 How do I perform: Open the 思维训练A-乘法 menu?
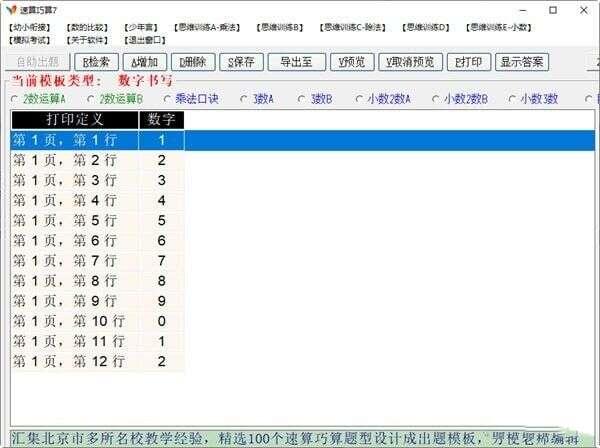coord(207,27)
